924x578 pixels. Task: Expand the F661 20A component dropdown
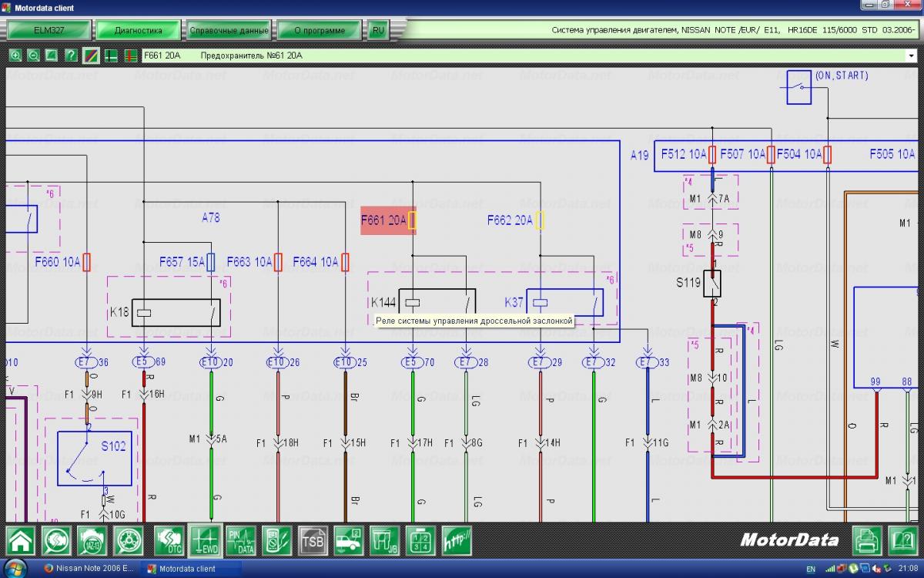pyautogui.click(x=912, y=55)
